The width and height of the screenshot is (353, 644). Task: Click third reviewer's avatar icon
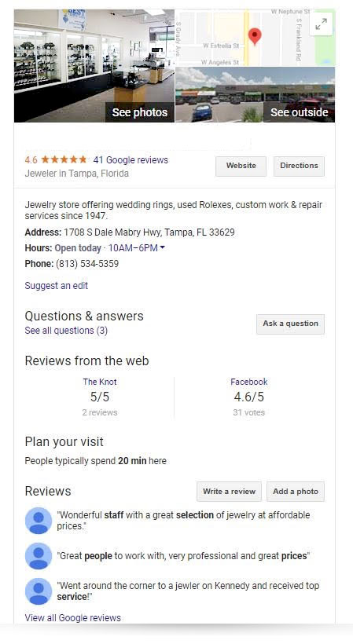pyautogui.click(x=39, y=591)
